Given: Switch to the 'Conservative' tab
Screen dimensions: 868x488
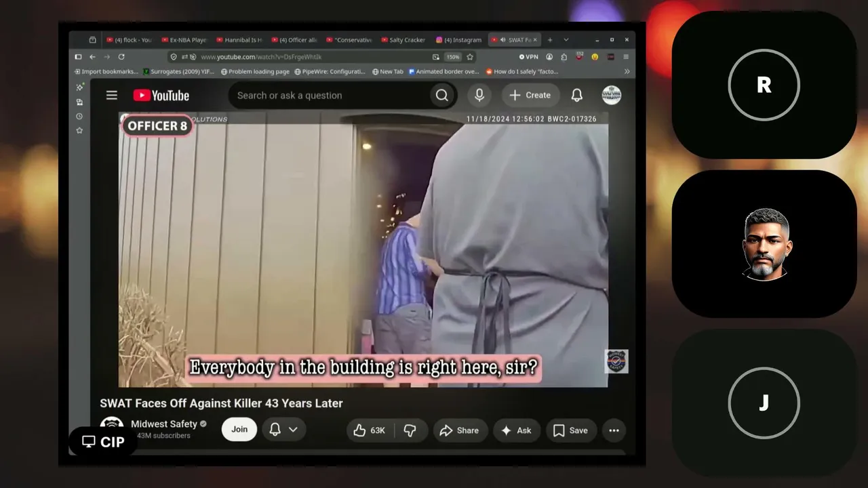Looking at the screenshot, I should pos(349,40).
